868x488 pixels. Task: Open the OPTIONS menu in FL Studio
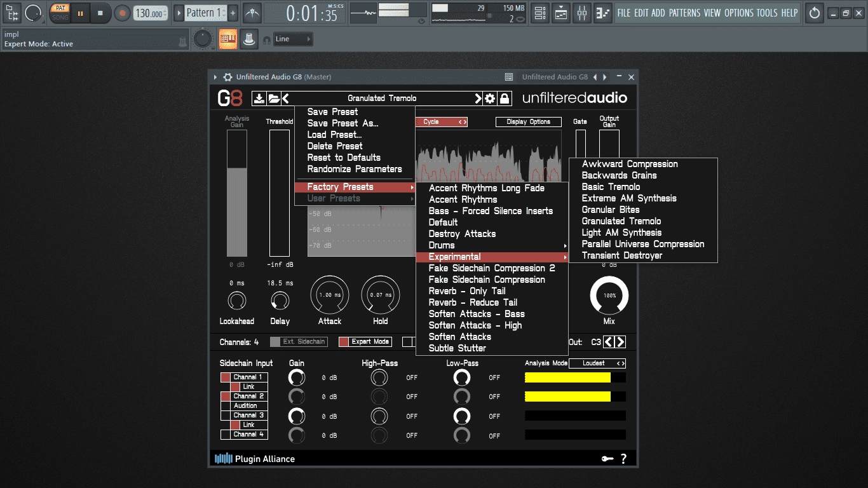tap(738, 13)
